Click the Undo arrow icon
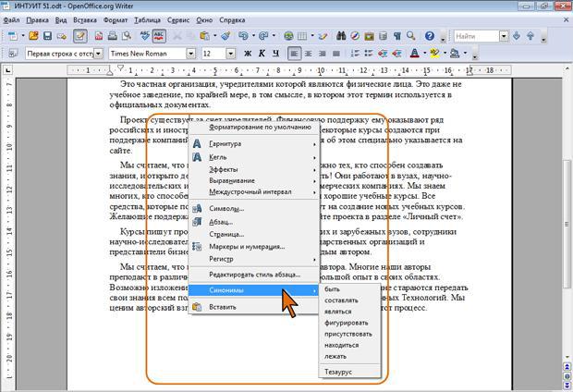 (243, 36)
